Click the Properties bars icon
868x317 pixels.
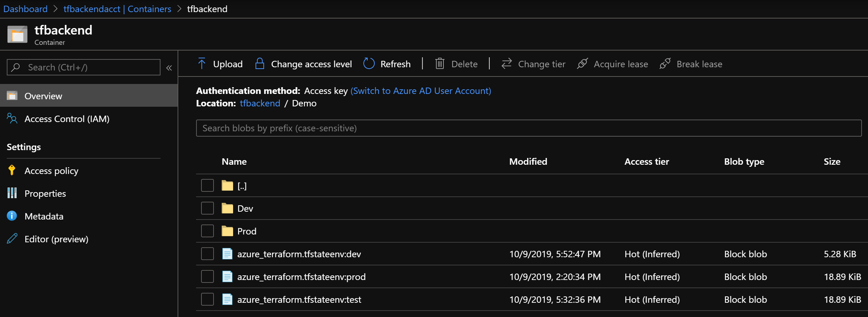coord(12,193)
